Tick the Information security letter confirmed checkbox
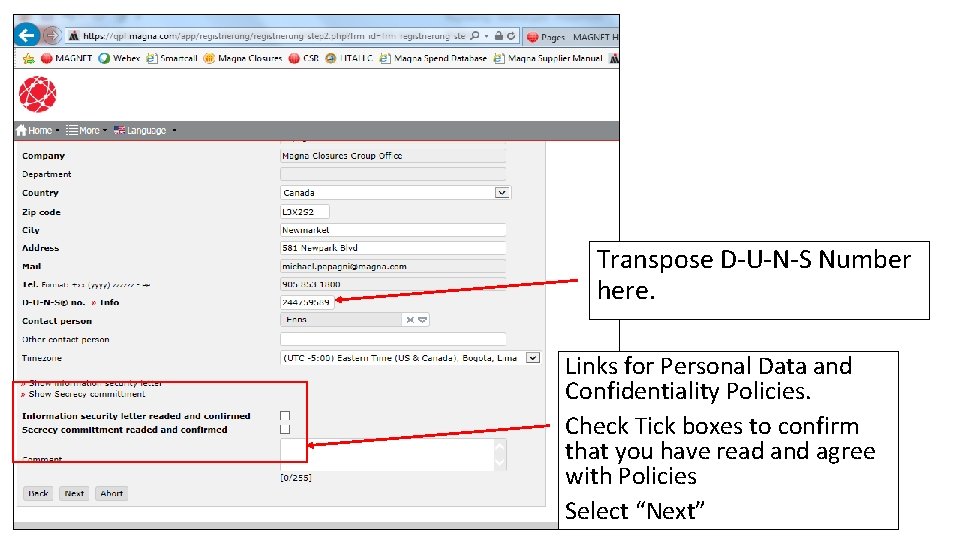The image size is (960, 540). [x=285, y=416]
